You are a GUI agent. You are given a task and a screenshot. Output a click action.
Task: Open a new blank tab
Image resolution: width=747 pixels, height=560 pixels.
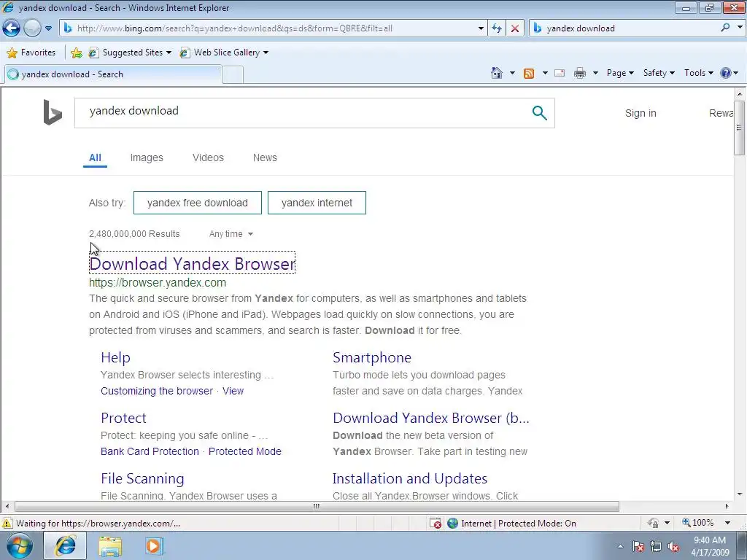233,75
